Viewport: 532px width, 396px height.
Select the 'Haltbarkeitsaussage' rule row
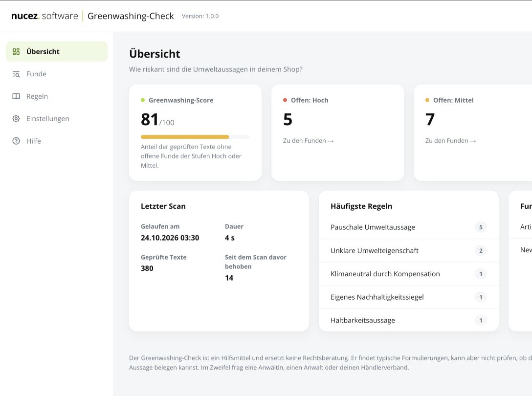click(408, 320)
